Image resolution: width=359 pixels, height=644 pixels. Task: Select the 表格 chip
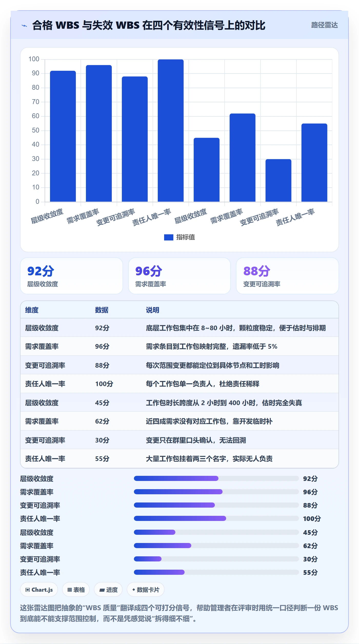[76, 590]
